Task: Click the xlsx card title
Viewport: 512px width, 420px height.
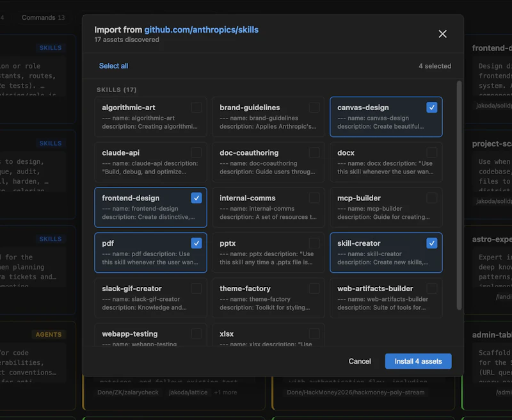Action: click(227, 334)
